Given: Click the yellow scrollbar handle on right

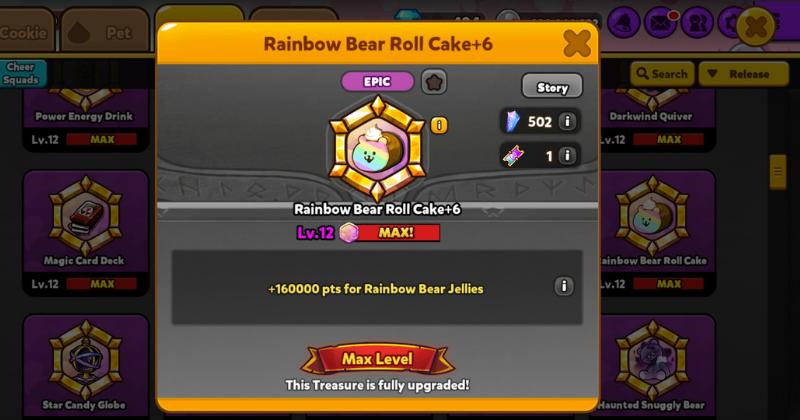Looking at the screenshot, I should tap(778, 172).
